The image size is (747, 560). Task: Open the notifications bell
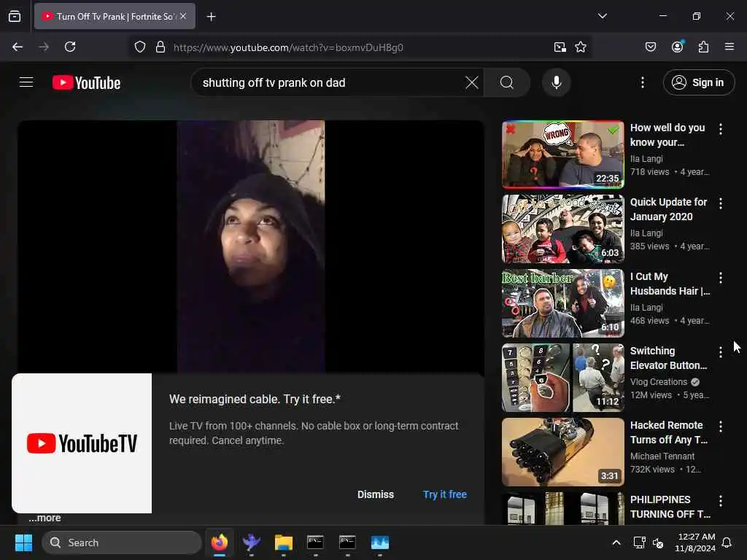(x=727, y=542)
